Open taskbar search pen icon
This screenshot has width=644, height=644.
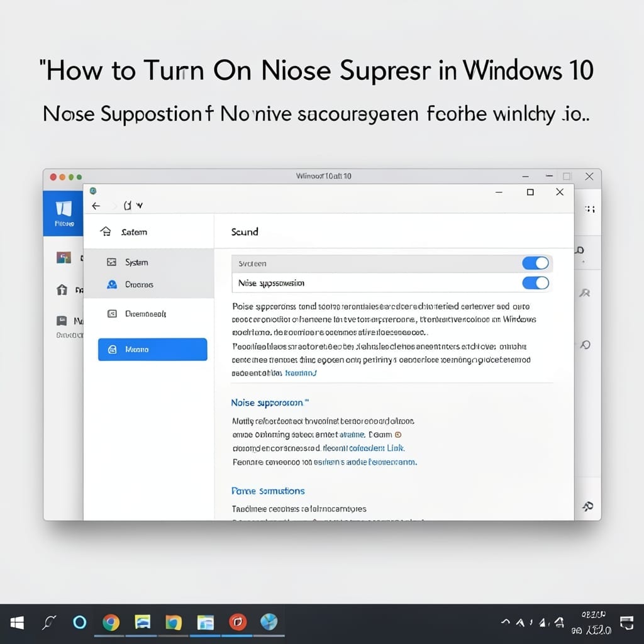[49, 623]
